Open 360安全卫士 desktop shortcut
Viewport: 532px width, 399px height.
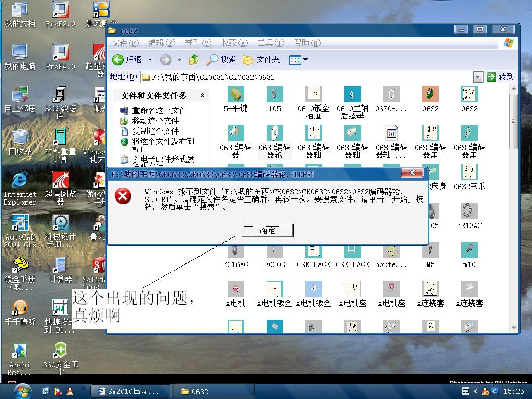tap(60, 358)
